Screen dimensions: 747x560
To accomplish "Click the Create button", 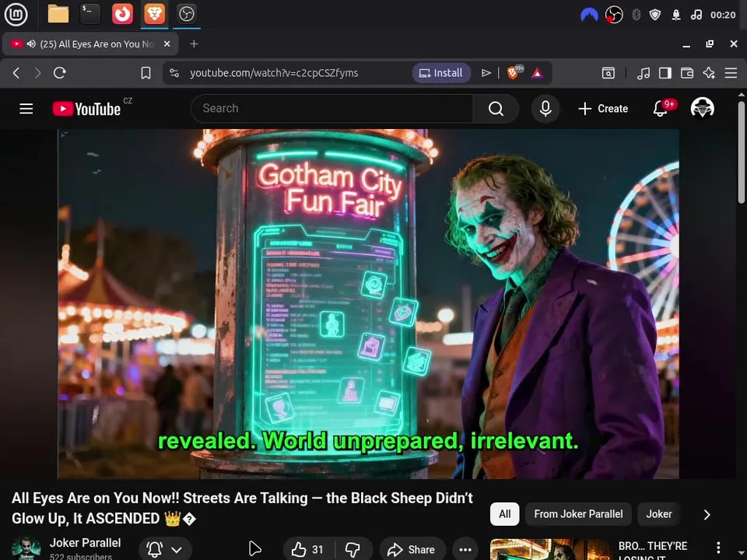I will tap(603, 109).
